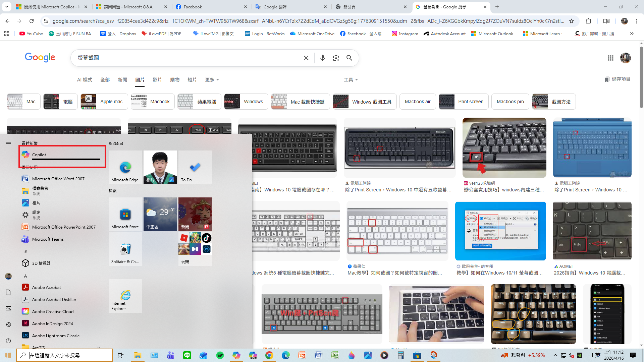Screen dimensions: 644x362
Task: Click the yes123求職網 keyboard image result
Action: pyautogui.click(x=504, y=148)
